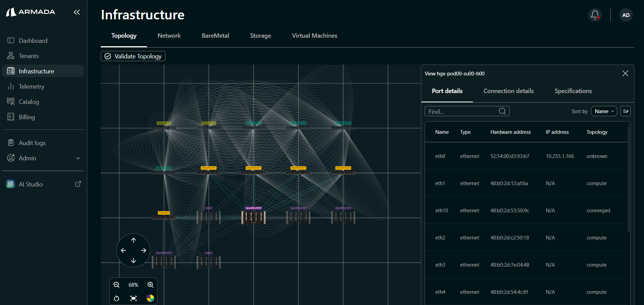Screen dimensions: 644x305
Task: Click the Find search field
Action: (x=467, y=111)
